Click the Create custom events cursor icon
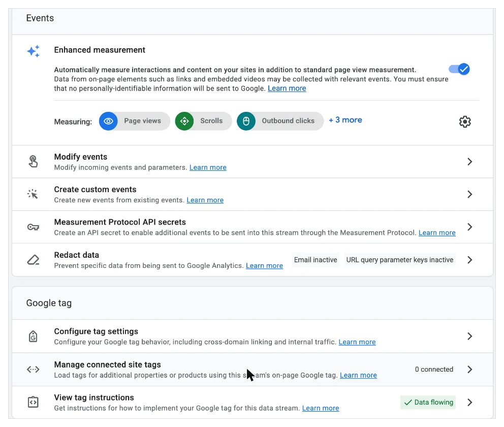 [x=33, y=194]
